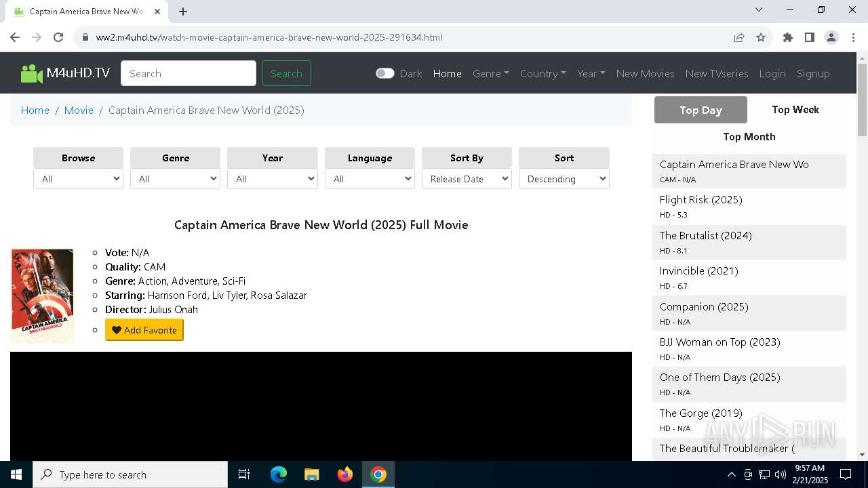Open the Extensions puzzle icon
This screenshot has width=868, height=488.
(788, 37)
